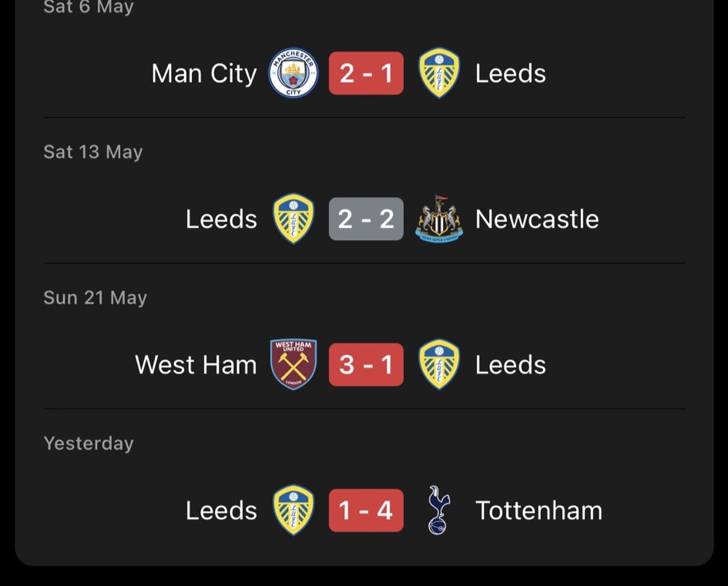Image resolution: width=728 pixels, height=586 pixels.
Task: Open the 2 - 1 Man City score
Action: pyautogui.click(x=366, y=73)
